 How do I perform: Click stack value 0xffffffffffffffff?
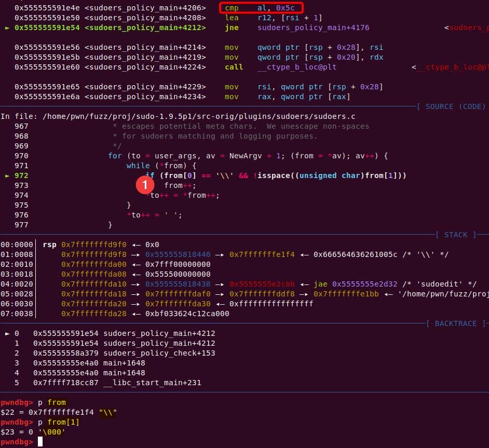click(271, 304)
